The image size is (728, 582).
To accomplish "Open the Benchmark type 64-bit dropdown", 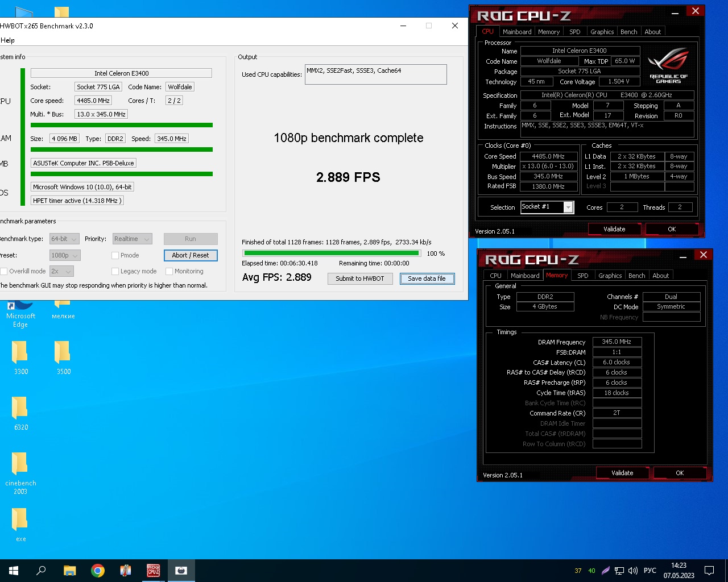I will tap(64, 239).
